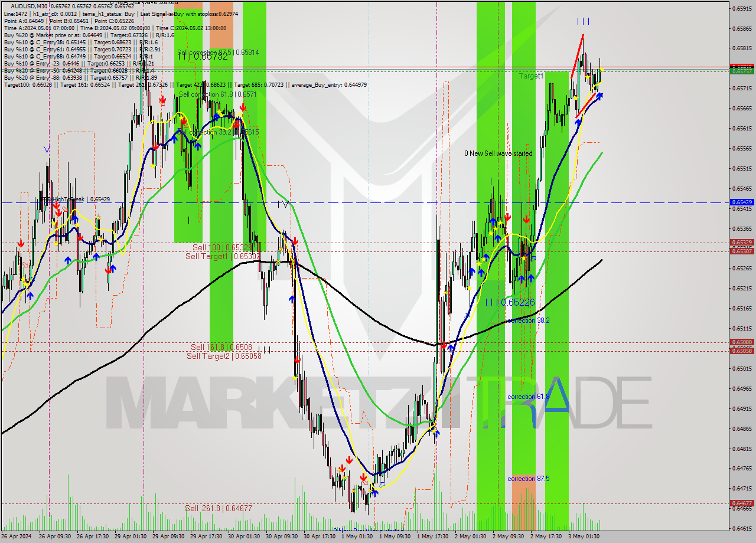The height and width of the screenshot is (543, 756).
Task: Click '30 Apr 01:30' on the time axis
Action: pos(243,537)
